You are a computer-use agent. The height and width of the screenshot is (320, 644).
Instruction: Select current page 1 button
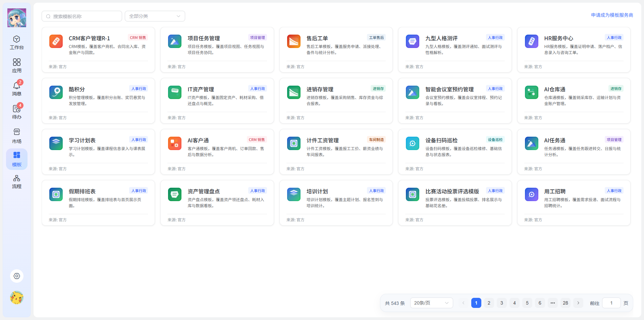[x=476, y=303]
